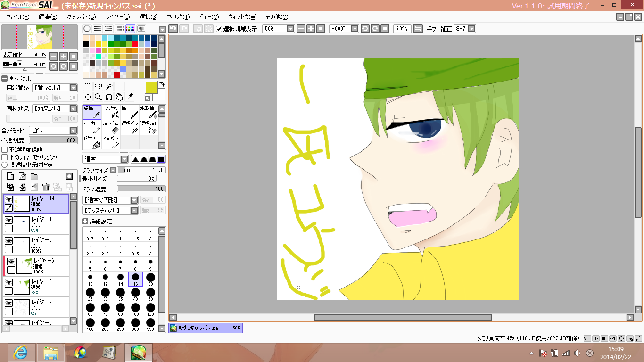Select the magic wand tool
This screenshot has width=644, height=362.
108,87
